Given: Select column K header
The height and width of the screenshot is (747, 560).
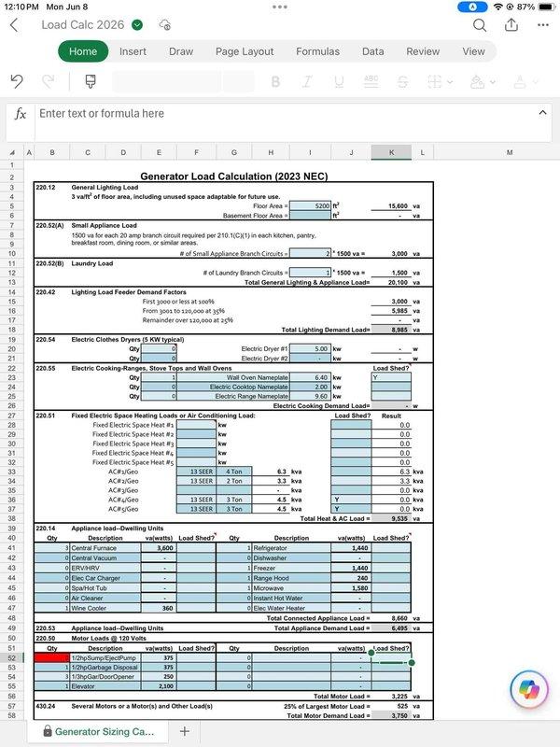Looking at the screenshot, I should [x=391, y=152].
